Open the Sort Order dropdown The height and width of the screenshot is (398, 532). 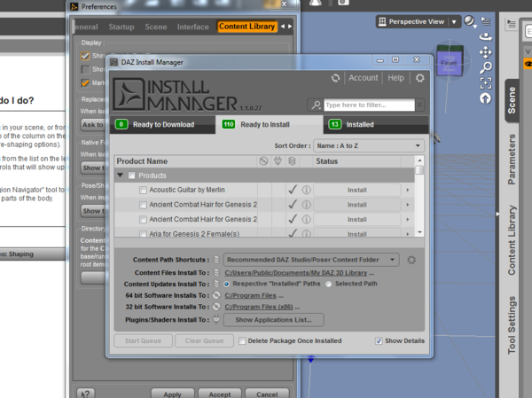coord(369,145)
